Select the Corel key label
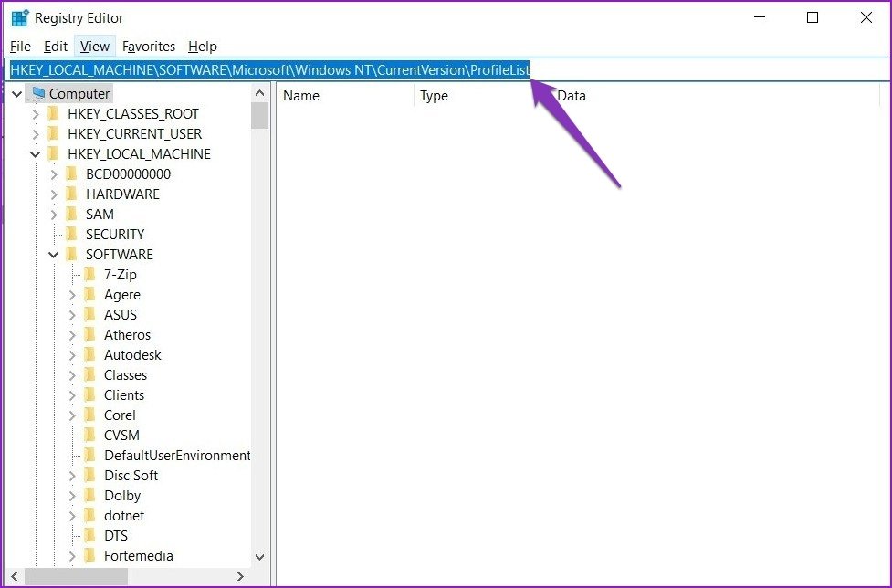Image resolution: width=892 pixels, height=588 pixels. pyautogui.click(x=120, y=415)
